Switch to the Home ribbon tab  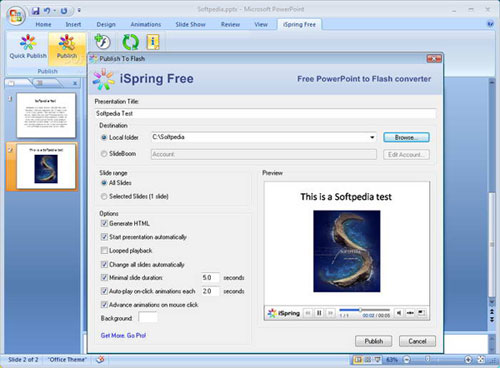tap(43, 24)
